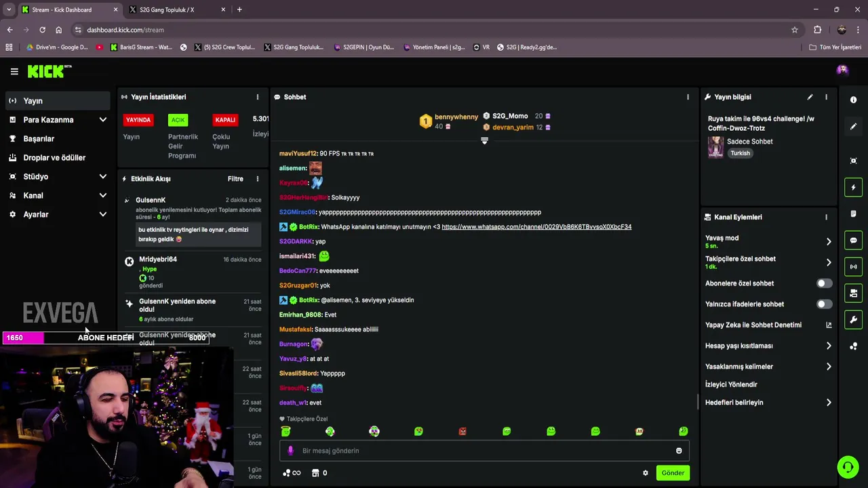
Task: Open Hesap yaşı kısıtlaması arrow
Action: (x=829, y=346)
